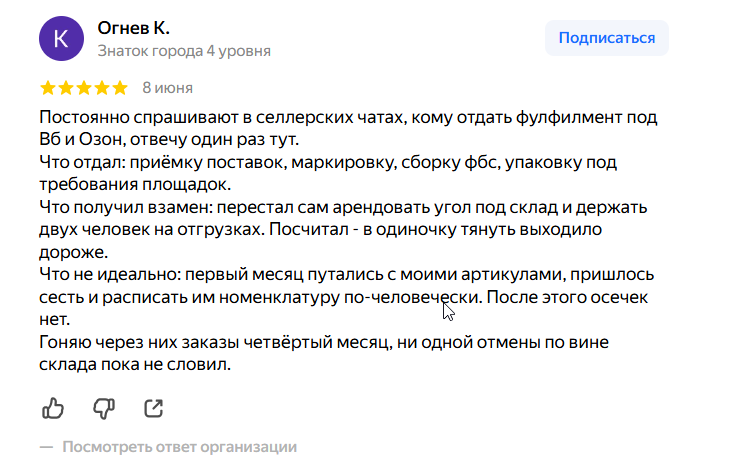Click the paragraph starting Постоянно спрашивают

(x=348, y=128)
